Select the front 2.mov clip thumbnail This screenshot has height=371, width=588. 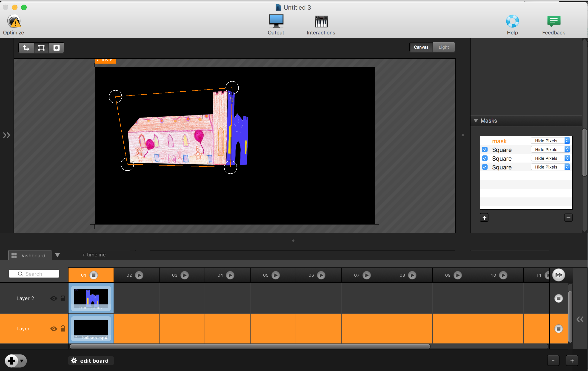pos(91,298)
